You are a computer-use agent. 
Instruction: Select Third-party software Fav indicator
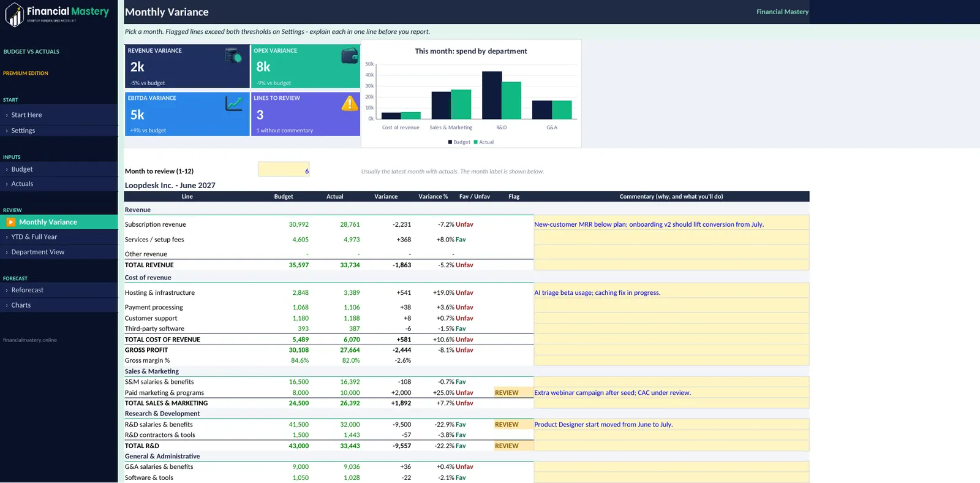[461, 329]
